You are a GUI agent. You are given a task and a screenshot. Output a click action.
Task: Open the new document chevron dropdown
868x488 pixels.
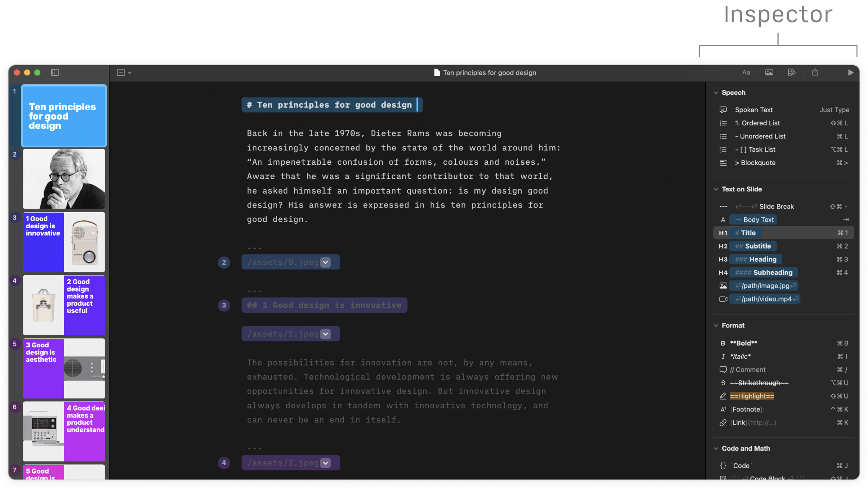coord(129,72)
